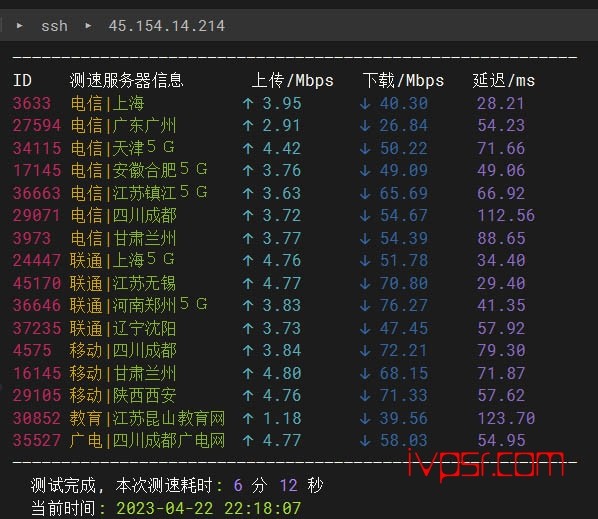The width and height of the screenshot is (598, 519).
Task: Click upload value 2.91 for 广东广州
Action: 281,125
